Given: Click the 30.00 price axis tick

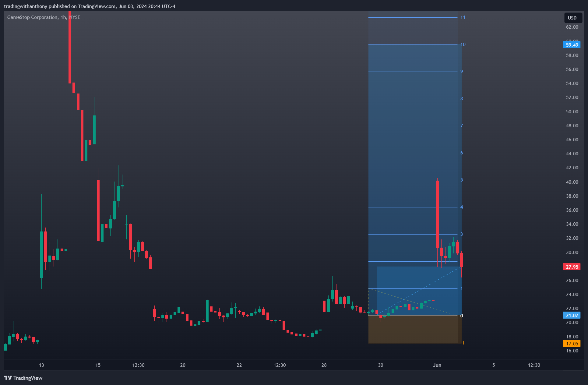Looking at the screenshot, I should click(x=572, y=253).
